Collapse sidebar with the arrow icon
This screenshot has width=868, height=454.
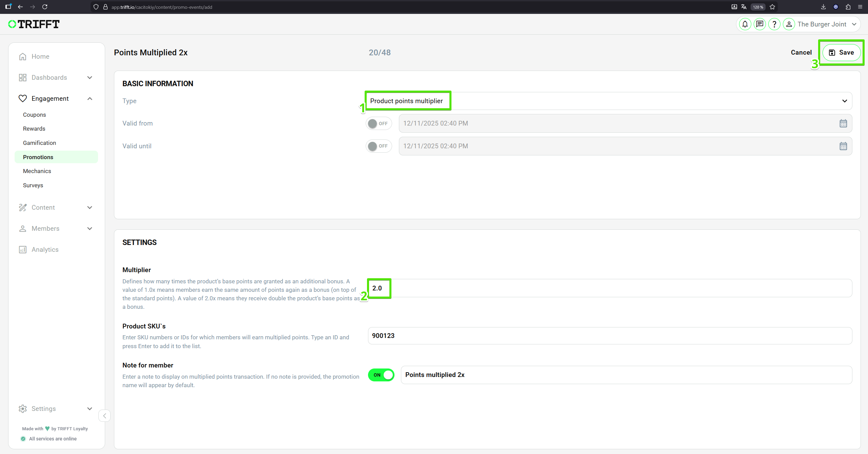point(104,416)
